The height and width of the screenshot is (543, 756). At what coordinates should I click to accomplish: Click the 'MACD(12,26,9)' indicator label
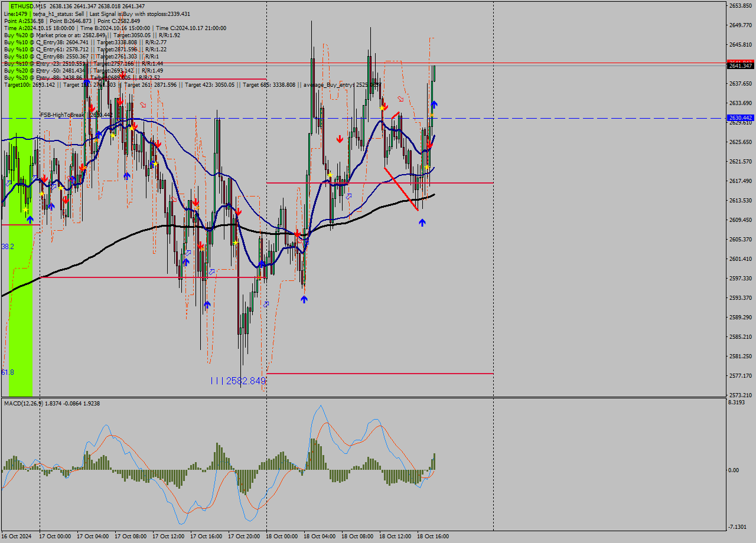click(x=51, y=403)
